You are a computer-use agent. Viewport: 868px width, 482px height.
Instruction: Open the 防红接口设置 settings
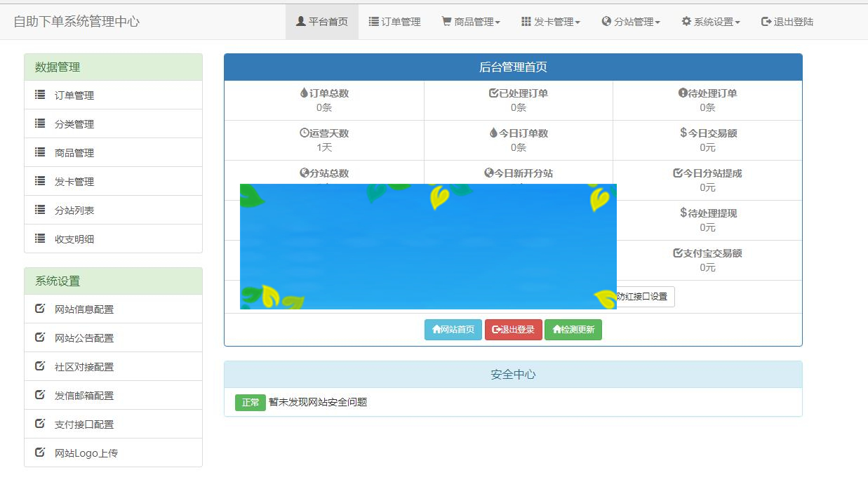pyautogui.click(x=642, y=297)
